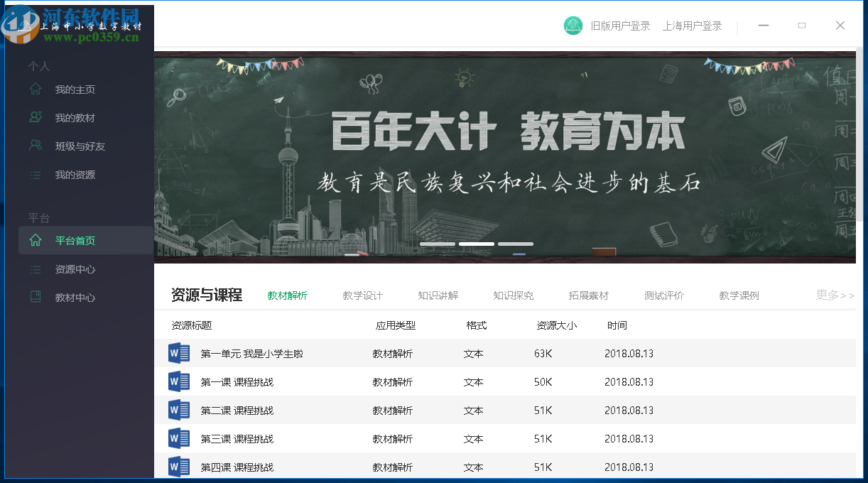Image resolution: width=868 pixels, height=483 pixels.
Task: Click the 平台首页 home icon
Action: pos(36,239)
